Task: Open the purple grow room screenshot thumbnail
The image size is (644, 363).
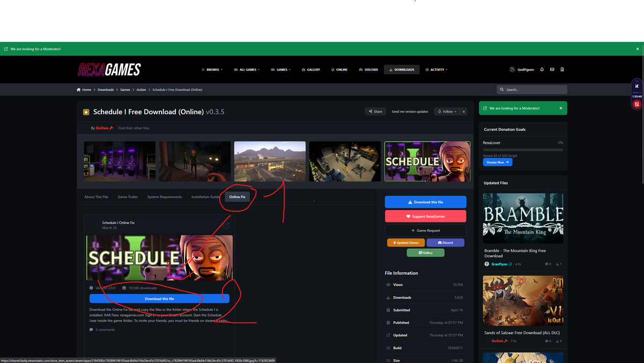Action: click(120, 161)
